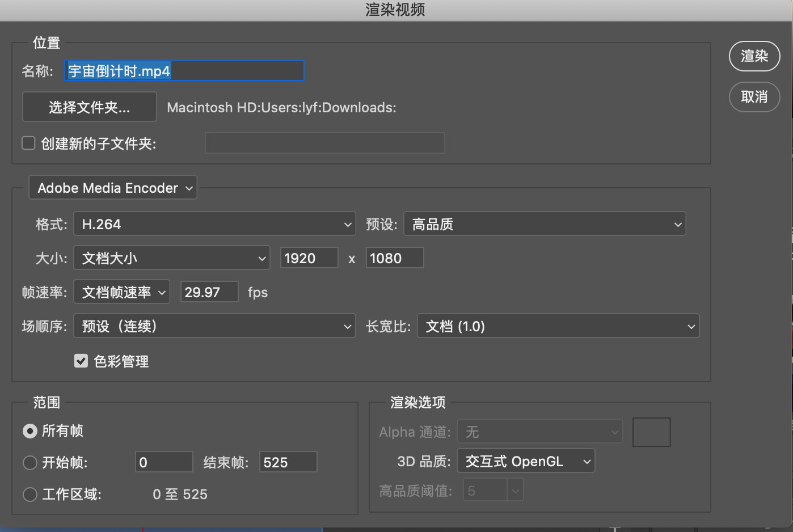Open the Adobe Media Encoder dropdown
Image resolution: width=793 pixels, height=532 pixels.
[x=113, y=188]
